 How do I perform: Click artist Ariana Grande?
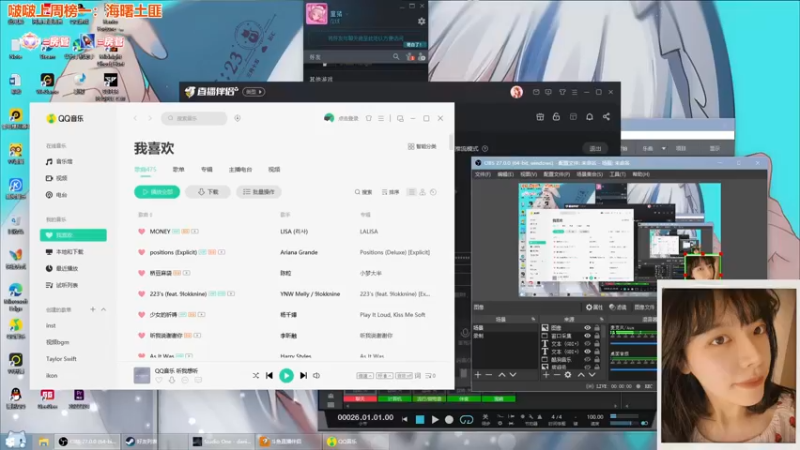[x=299, y=253]
